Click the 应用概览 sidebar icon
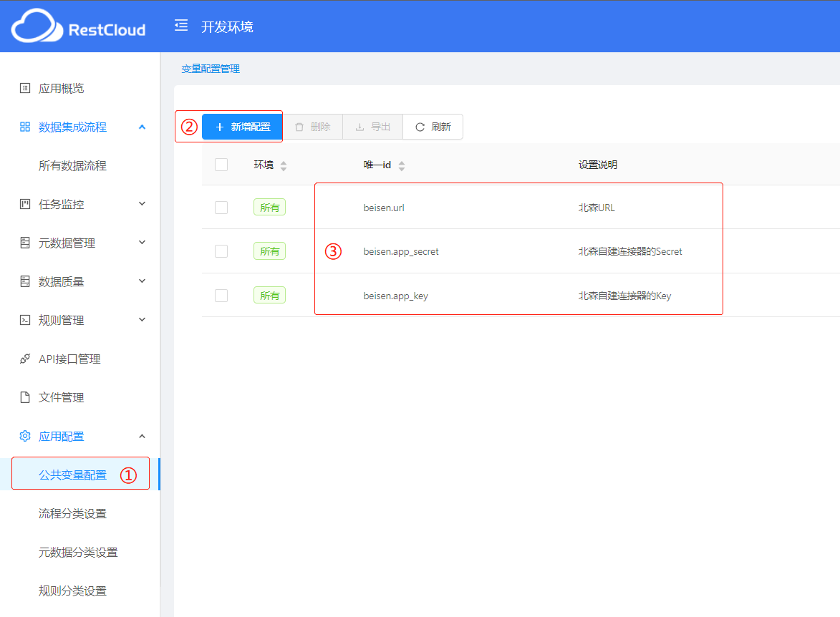Viewport: 840px width, 617px height. (x=25, y=88)
